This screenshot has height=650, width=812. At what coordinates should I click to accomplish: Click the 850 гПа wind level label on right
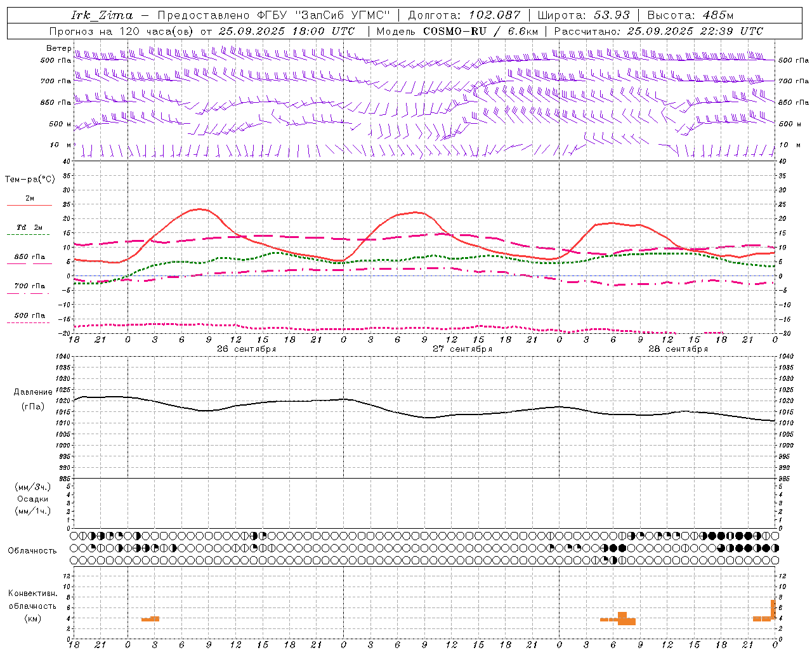tap(794, 102)
